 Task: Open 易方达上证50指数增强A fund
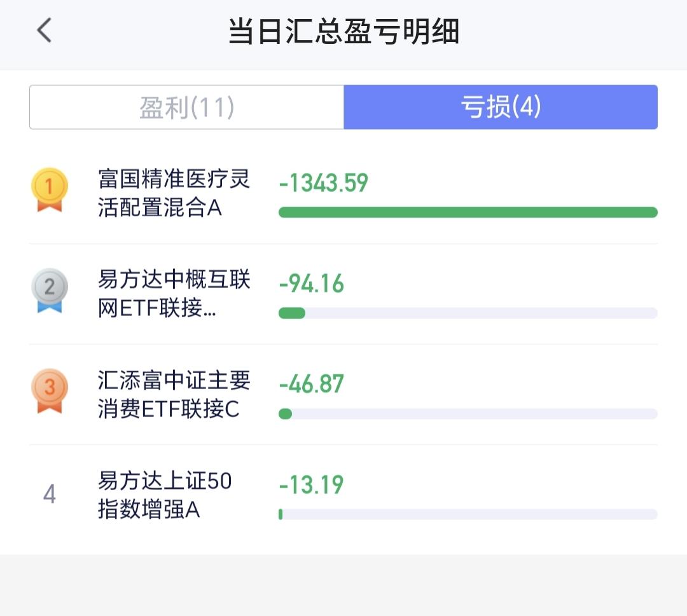point(164,495)
